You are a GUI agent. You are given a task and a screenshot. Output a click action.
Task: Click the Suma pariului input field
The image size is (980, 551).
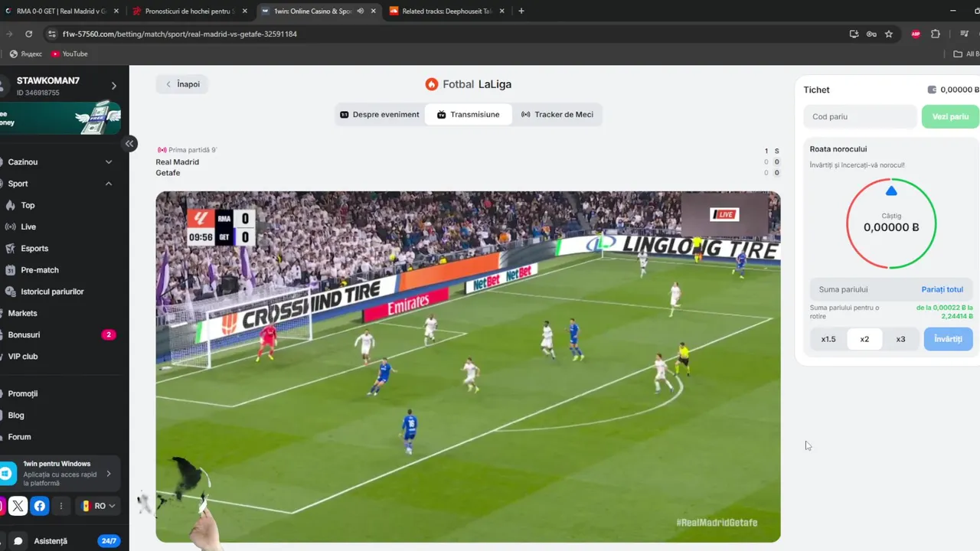[865, 289]
